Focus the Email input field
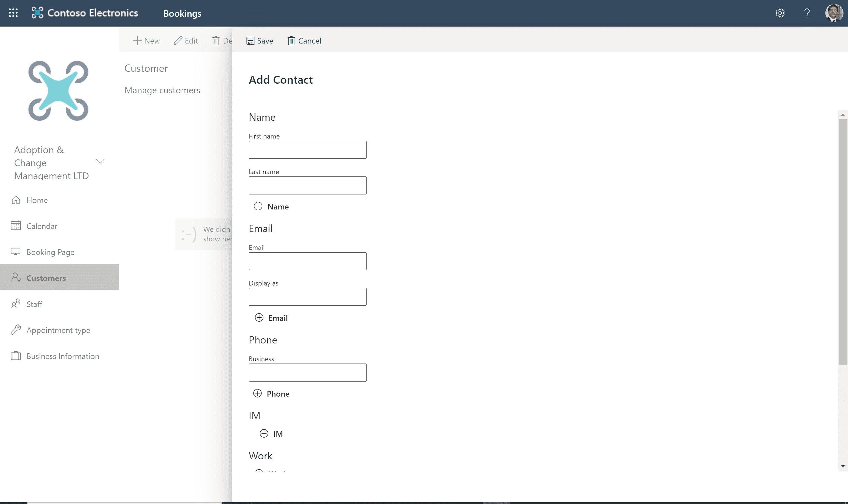 [307, 261]
